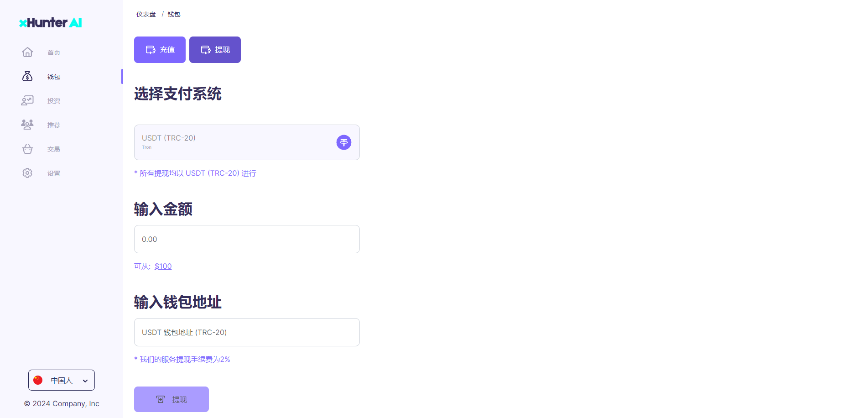Open 设置 in the sidebar menu
Image resolution: width=868 pixels, height=418 pixels.
pyautogui.click(x=54, y=173)
